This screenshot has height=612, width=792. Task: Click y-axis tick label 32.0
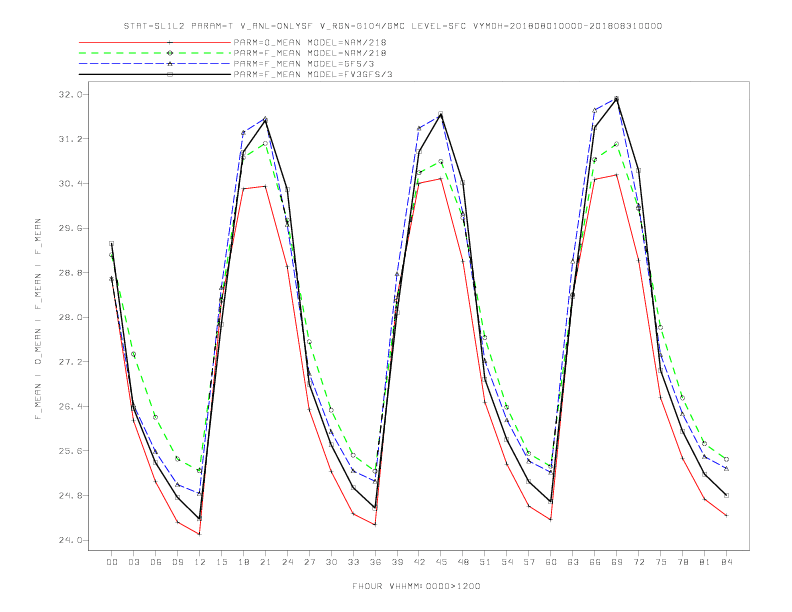click(70, 94)
